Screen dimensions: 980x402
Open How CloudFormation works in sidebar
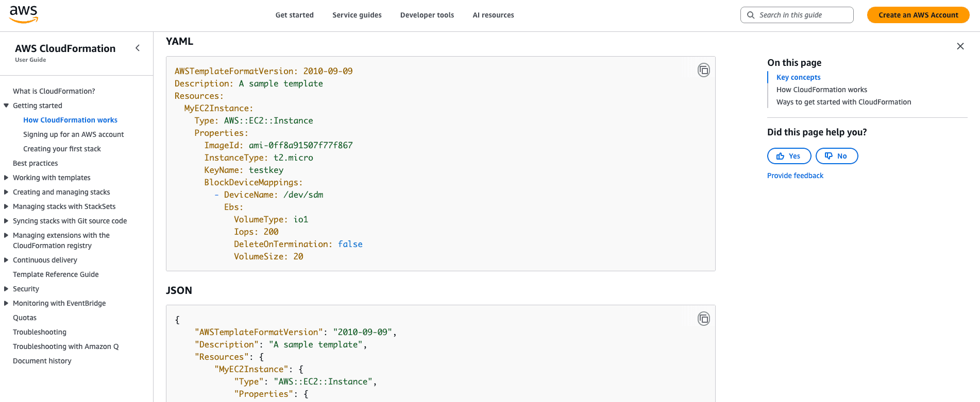70,120
